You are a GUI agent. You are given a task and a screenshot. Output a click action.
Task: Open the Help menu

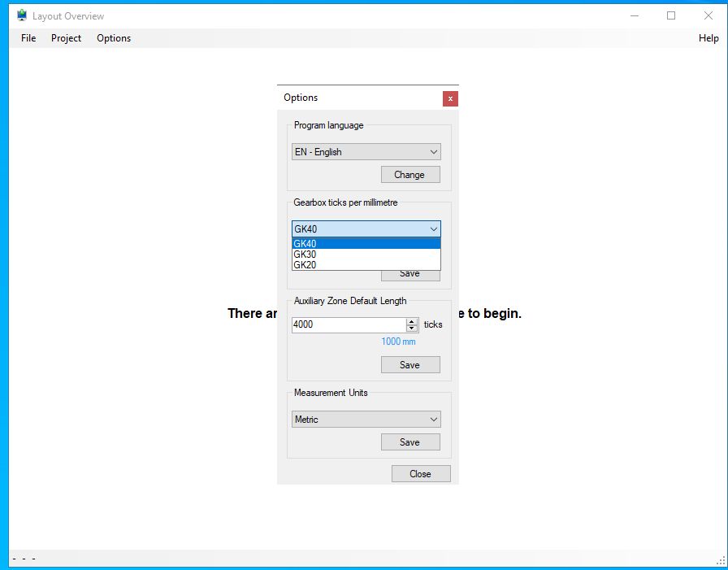708,38
